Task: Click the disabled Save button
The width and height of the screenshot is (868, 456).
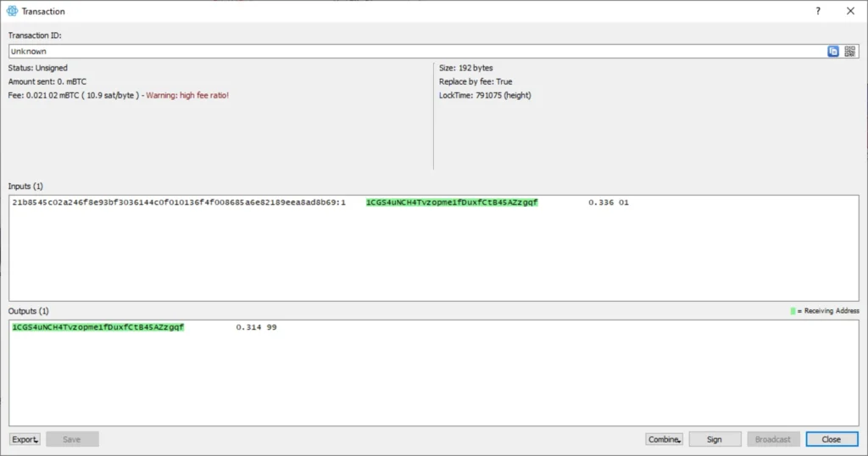Action: pyautogui.click(x=72, y=439)
